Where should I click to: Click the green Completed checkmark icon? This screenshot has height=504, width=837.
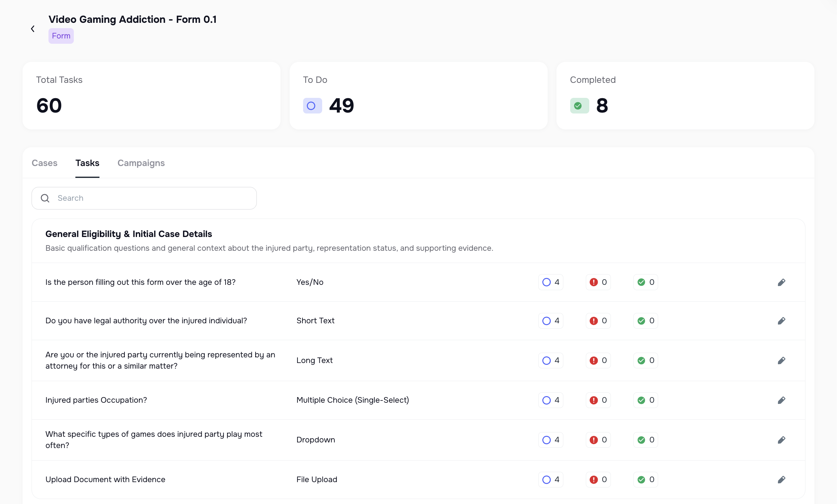pos(579,106)
